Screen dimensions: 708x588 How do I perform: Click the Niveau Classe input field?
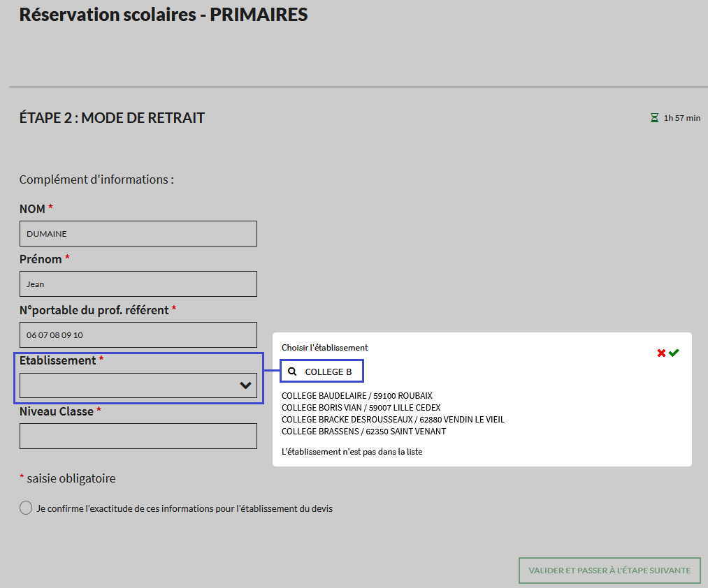point(138,436)
